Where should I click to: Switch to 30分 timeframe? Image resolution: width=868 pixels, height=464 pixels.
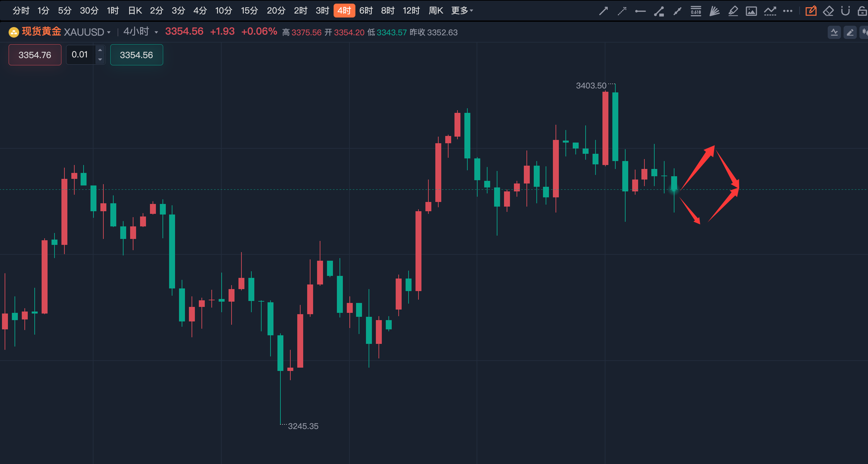coord(89,11)
